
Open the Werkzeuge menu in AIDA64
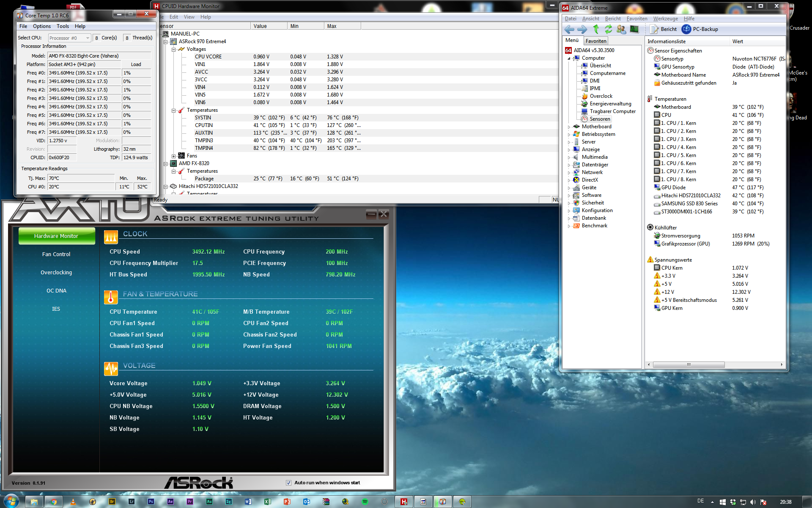[x=665, y=19]
